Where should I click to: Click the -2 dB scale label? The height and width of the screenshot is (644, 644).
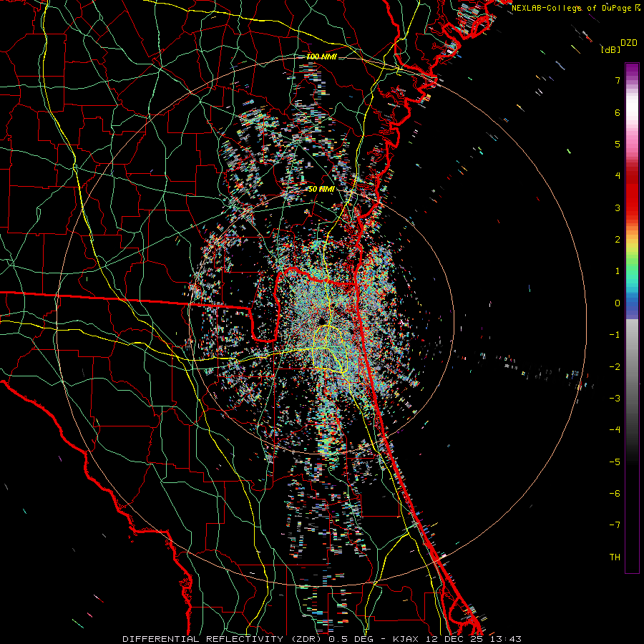615,367
